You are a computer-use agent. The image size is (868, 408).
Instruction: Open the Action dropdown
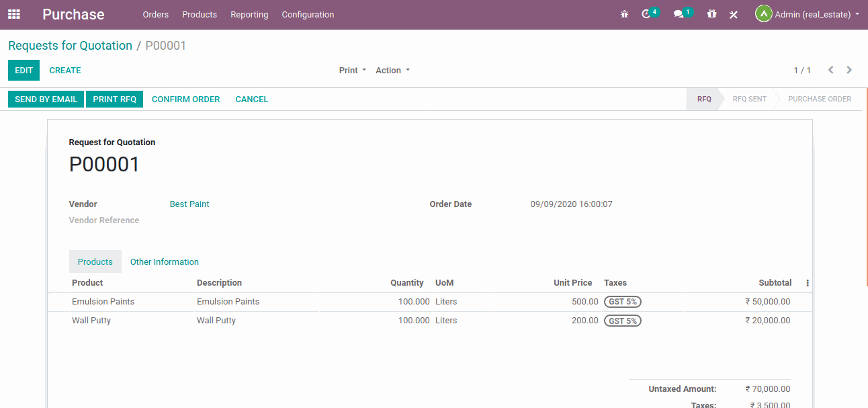point(392,70)
